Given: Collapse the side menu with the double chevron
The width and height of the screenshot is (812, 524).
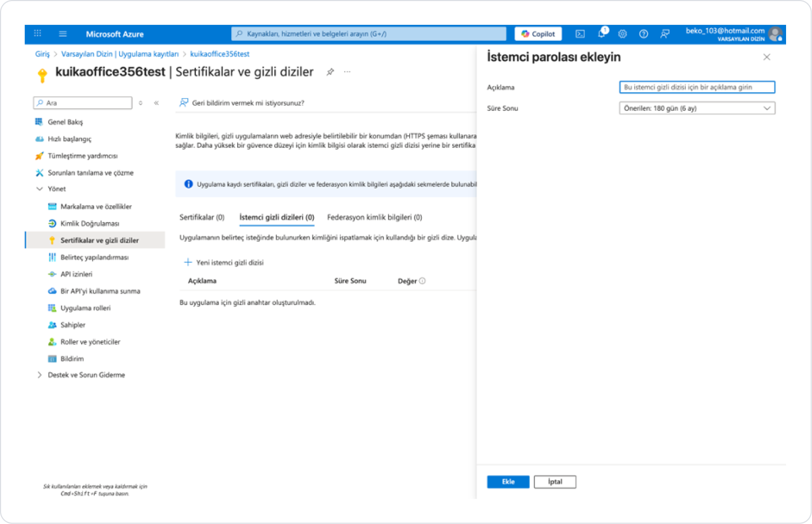Looking at the screenshot, I should tap(157, 103).
